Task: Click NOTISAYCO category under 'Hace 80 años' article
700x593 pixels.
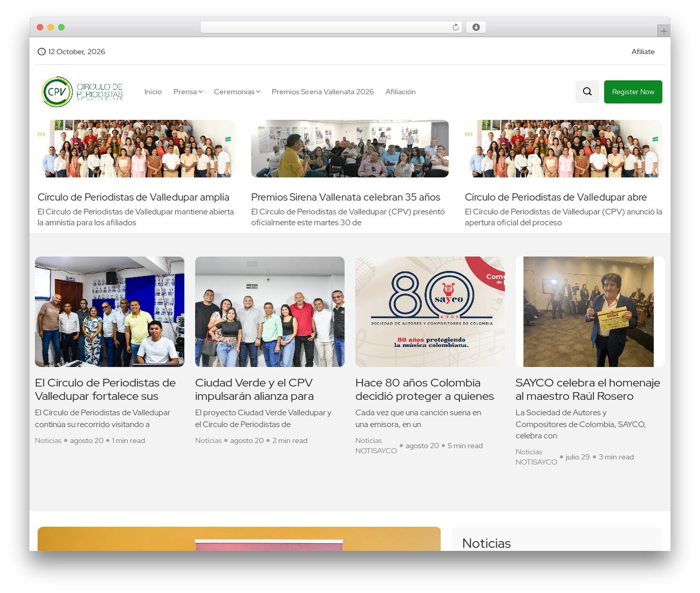Action: [376, 451]
